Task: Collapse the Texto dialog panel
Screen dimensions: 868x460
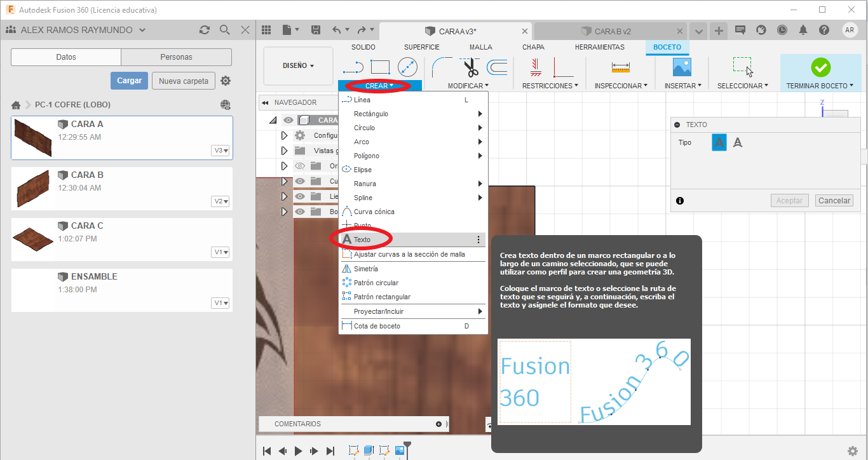Action: coord(677,125)
